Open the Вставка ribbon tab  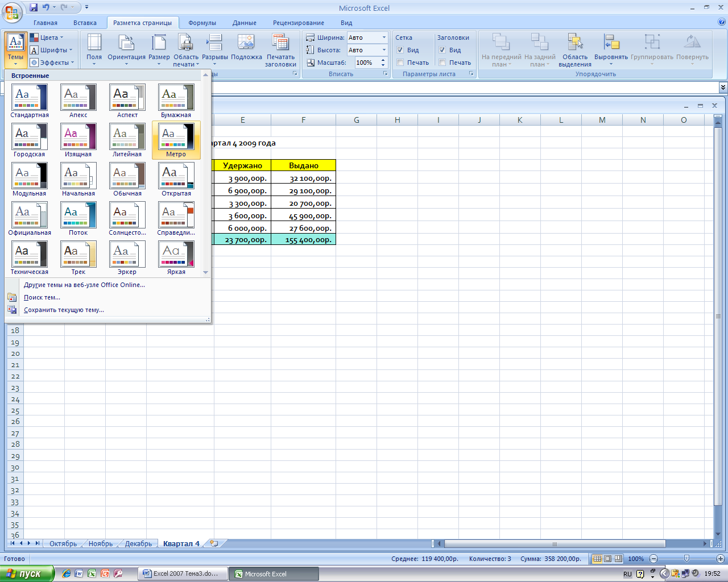85,23
